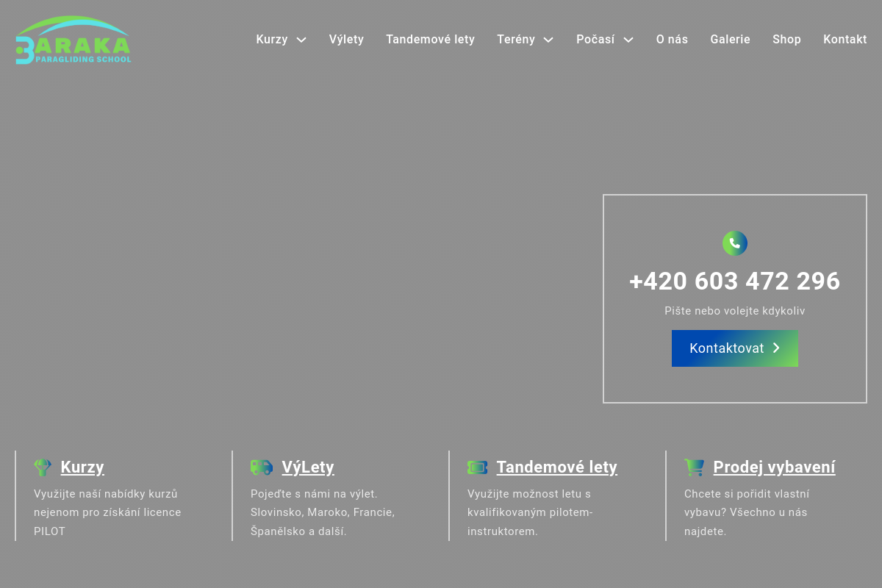The height and width of the screenshot is (588, 882).
Task: Follow the Prodej vybavení heading link
Action: (774, 467)
